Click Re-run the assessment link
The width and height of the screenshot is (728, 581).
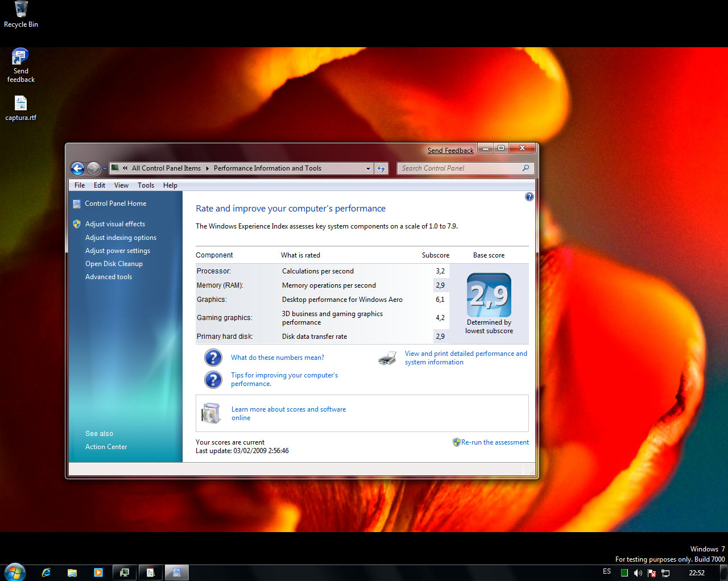[495, 442]
